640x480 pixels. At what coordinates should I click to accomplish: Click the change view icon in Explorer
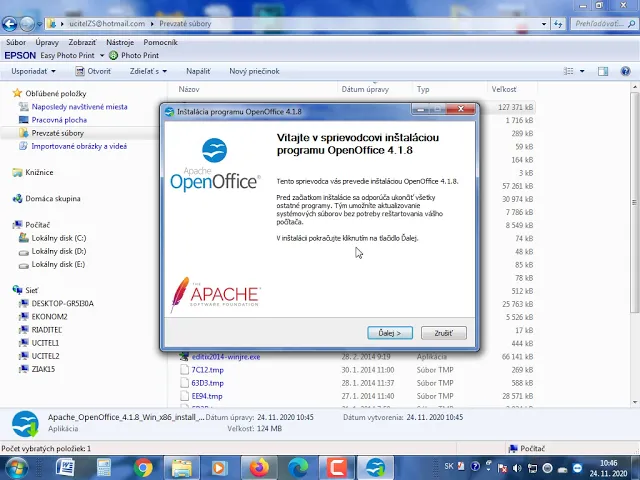click(568, 71)
